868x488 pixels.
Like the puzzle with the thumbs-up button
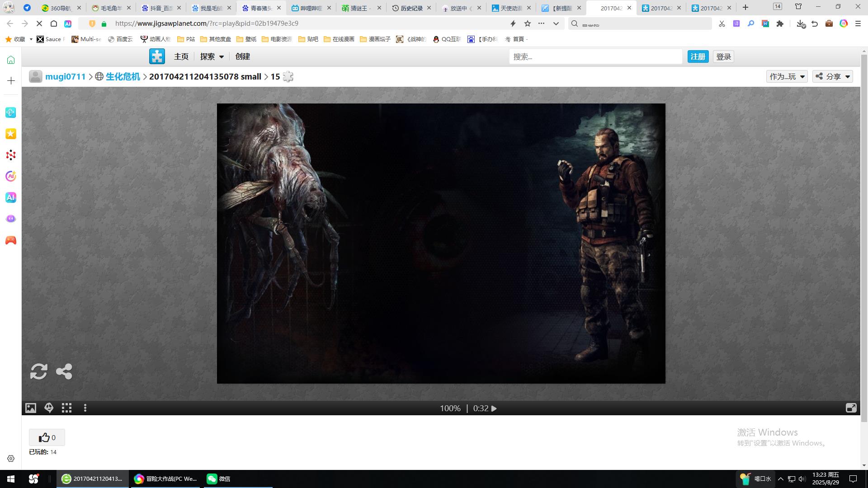click(x=47, y=437)
